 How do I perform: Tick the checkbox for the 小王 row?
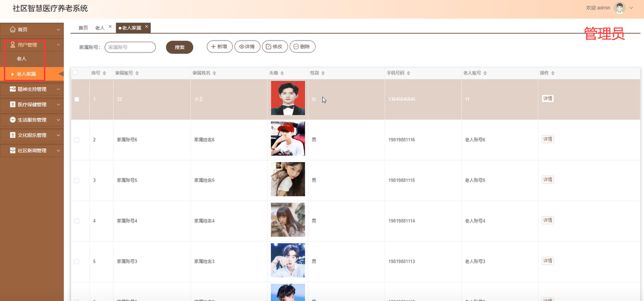77,99
